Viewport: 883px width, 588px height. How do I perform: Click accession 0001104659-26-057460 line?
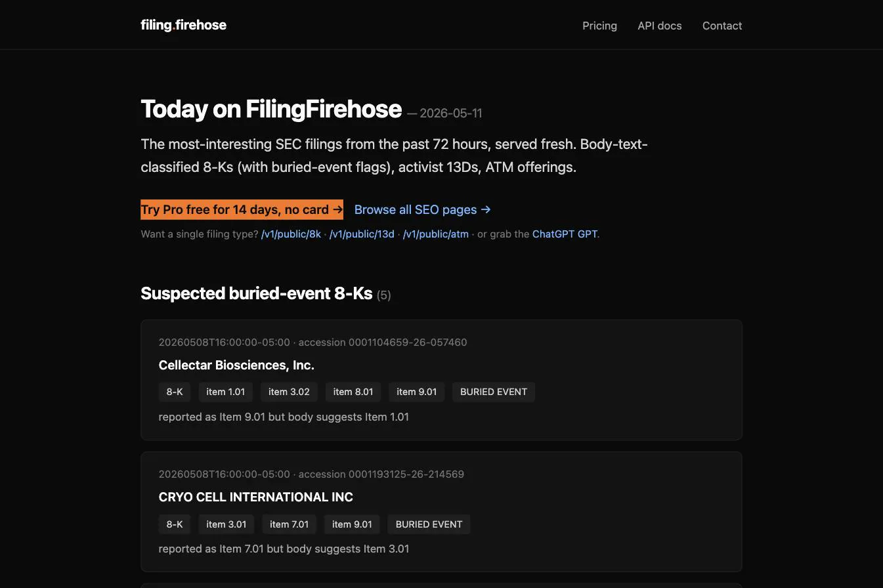pyautogui.click(x=313, y=342)
